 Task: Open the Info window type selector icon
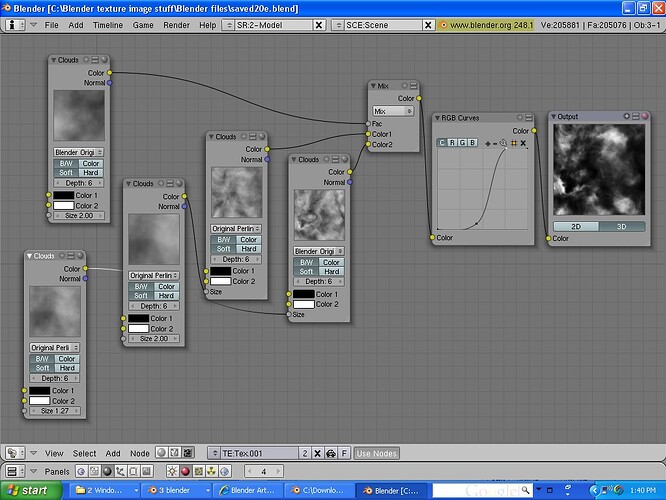(15, 25)
